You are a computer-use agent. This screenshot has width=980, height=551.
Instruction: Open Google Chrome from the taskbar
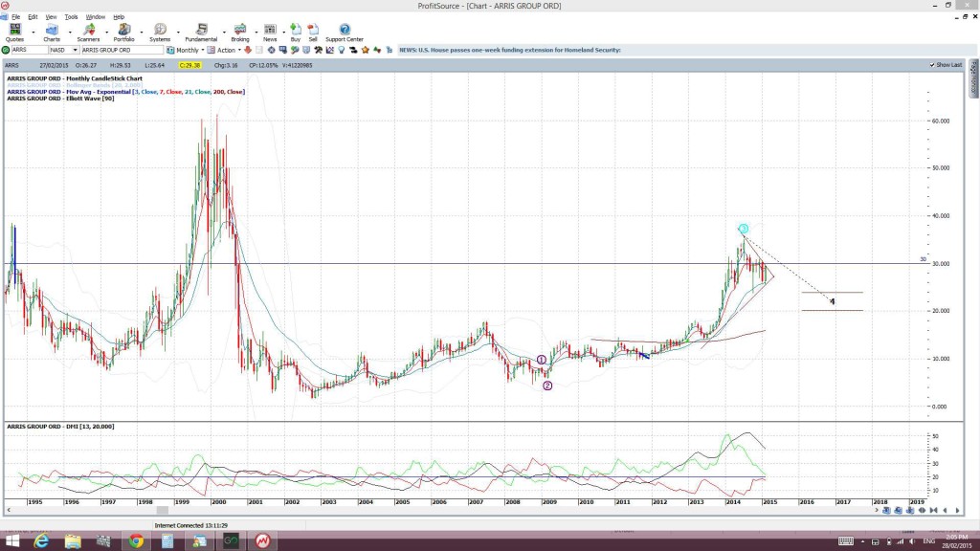click(x=136, y=541)
